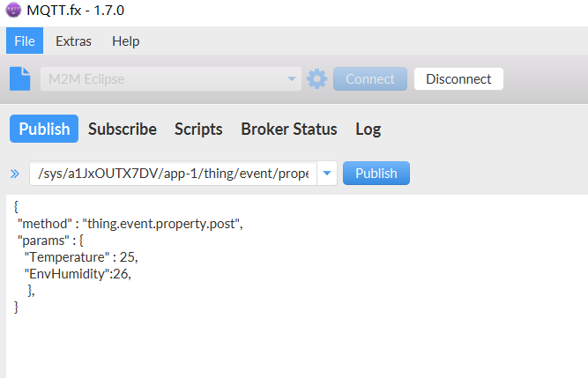The height and width of the screenshot is (378, 588).
Task: Click the MQTT.fx app icon in title bar
Action: coord(12,12)
